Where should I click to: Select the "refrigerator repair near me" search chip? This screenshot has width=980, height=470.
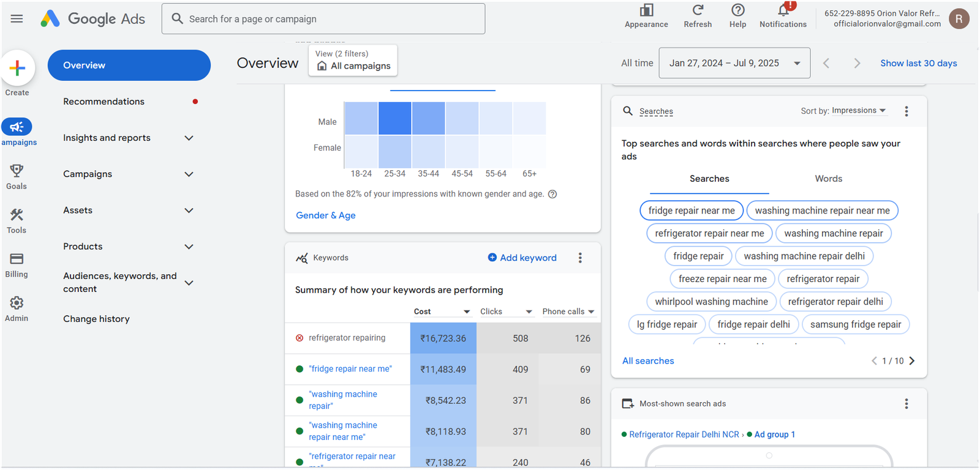click(709, 233)
